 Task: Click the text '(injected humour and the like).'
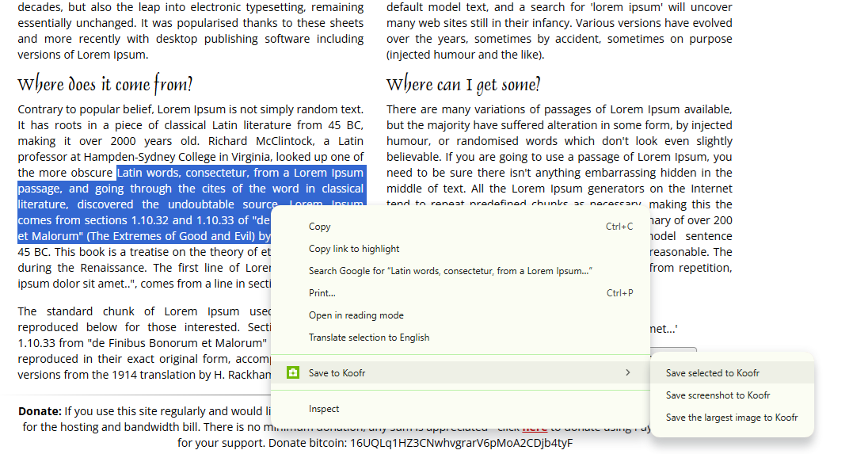click(465, 55)
